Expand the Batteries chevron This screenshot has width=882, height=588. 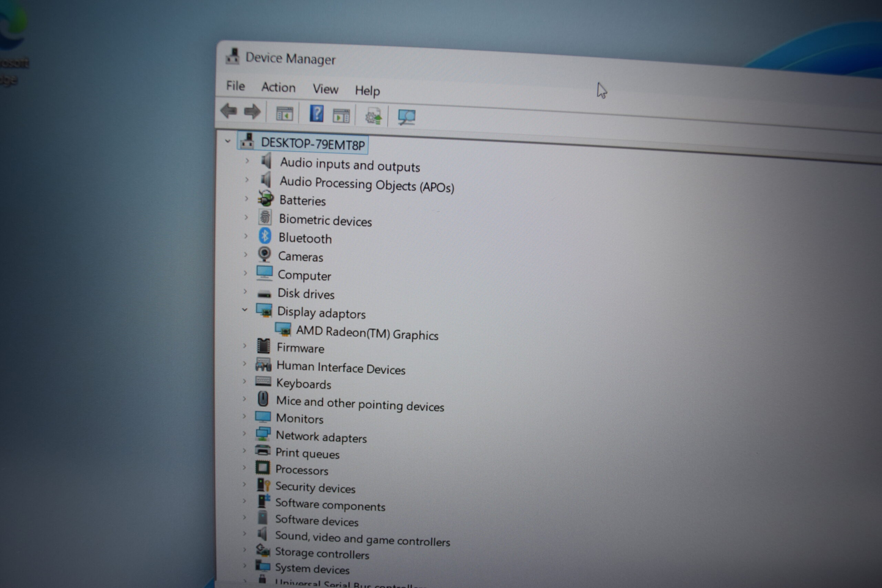pyautogui.click(x=246, y=198)
